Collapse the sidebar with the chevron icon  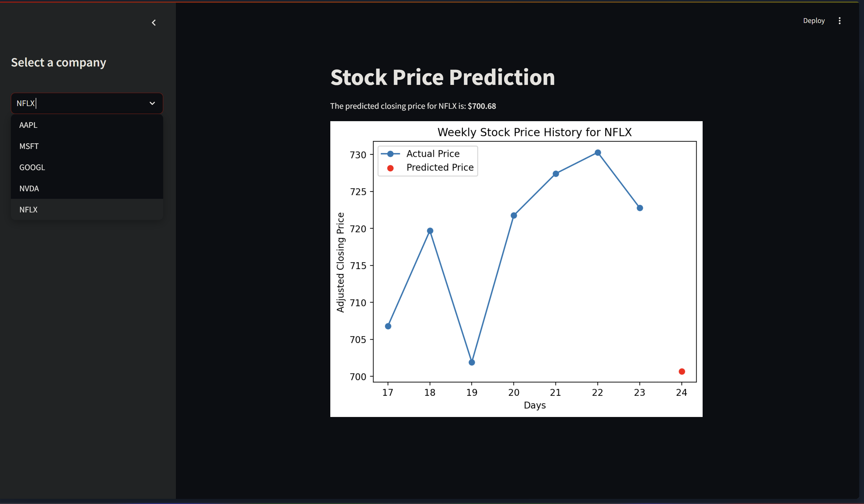[x=154, y=23]
